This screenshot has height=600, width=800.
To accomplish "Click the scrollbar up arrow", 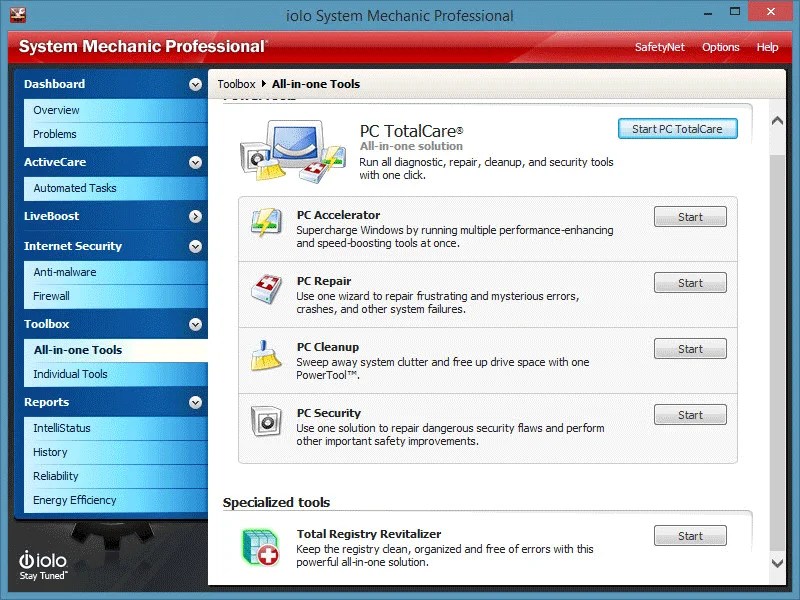I will click(x=777, y=121).
